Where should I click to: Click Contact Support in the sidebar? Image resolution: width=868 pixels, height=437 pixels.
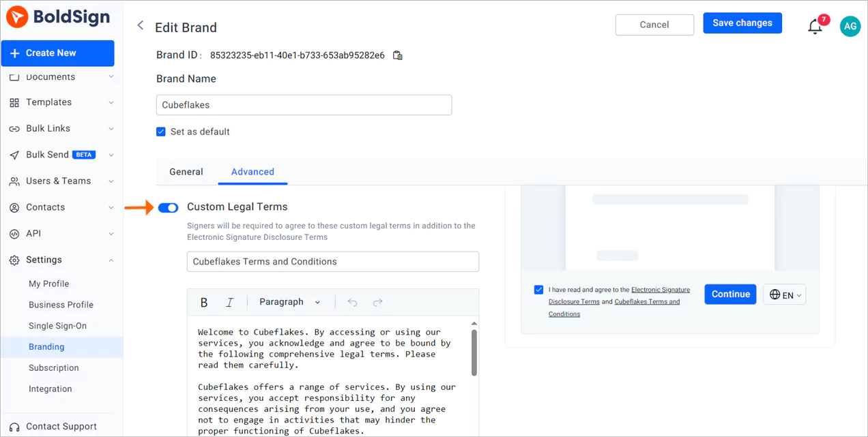tap(61, 427)
